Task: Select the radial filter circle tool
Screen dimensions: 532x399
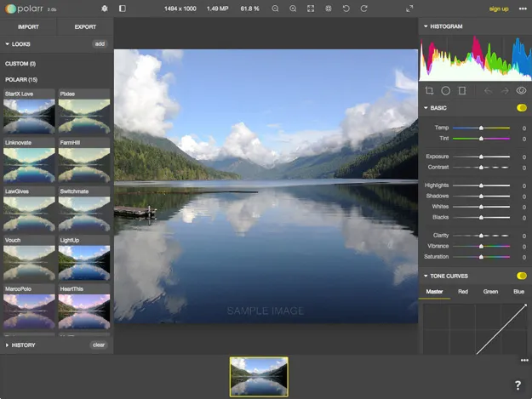Action: tap(445, 90)
